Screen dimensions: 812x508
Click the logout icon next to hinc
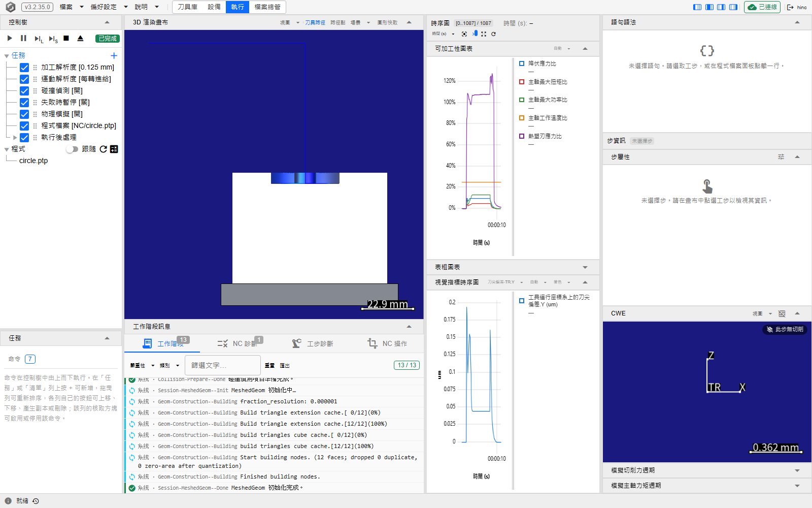tap(790, 7)
